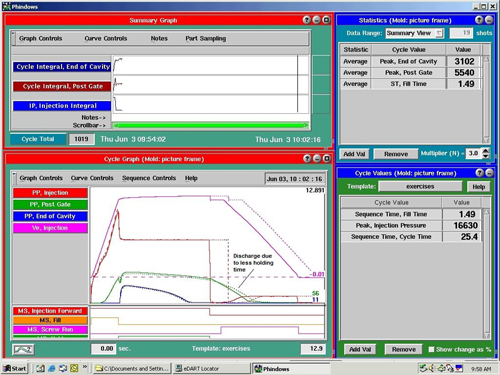Click the Remove button in the Cycle Values panel
Screen dimensions: 500x375
[x=404, y=349]
